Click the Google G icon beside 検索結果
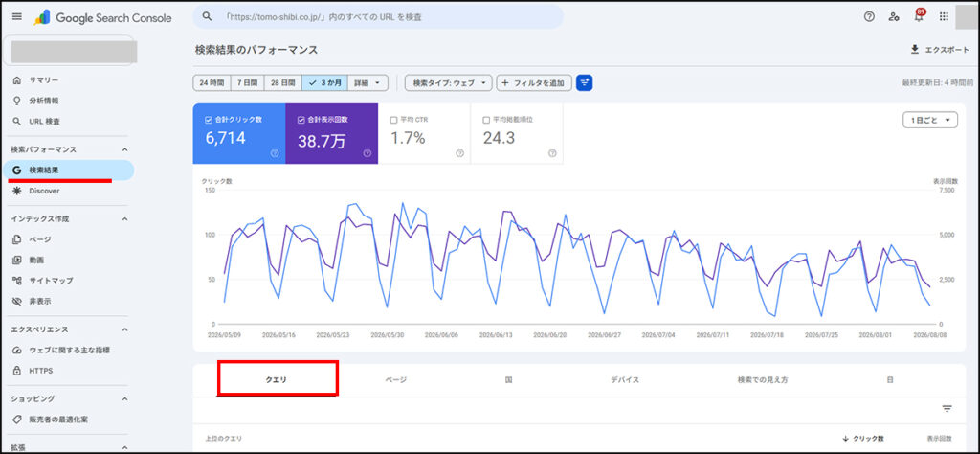Viewport: 980px width, 454px height. pyautogui.click(x=17, y=170)
